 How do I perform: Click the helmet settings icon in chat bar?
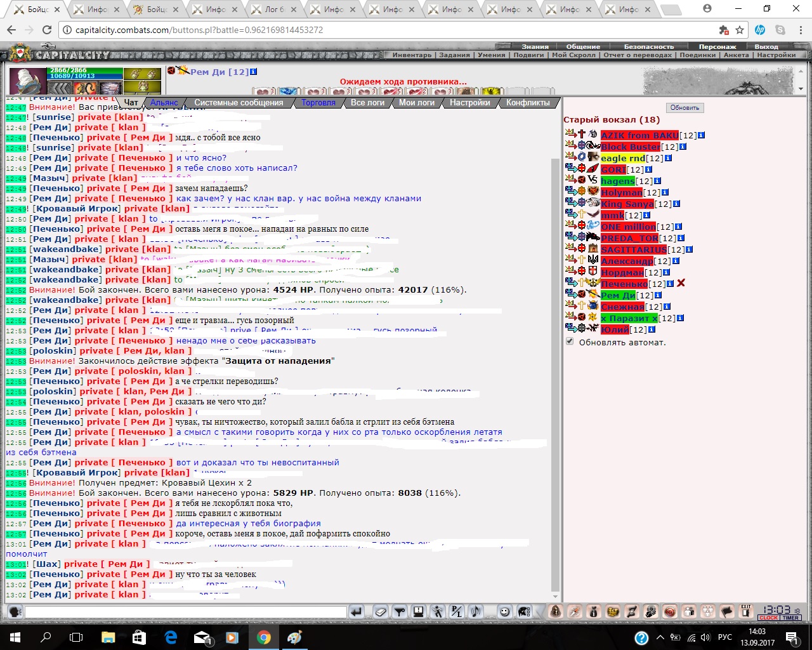pos(524,612)
